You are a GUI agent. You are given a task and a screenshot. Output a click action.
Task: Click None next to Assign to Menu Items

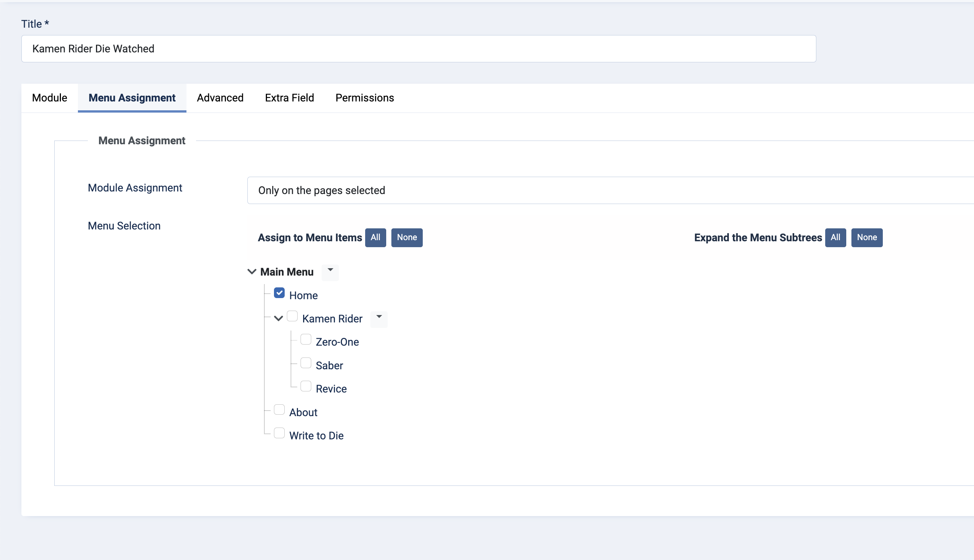coord(407,237)
